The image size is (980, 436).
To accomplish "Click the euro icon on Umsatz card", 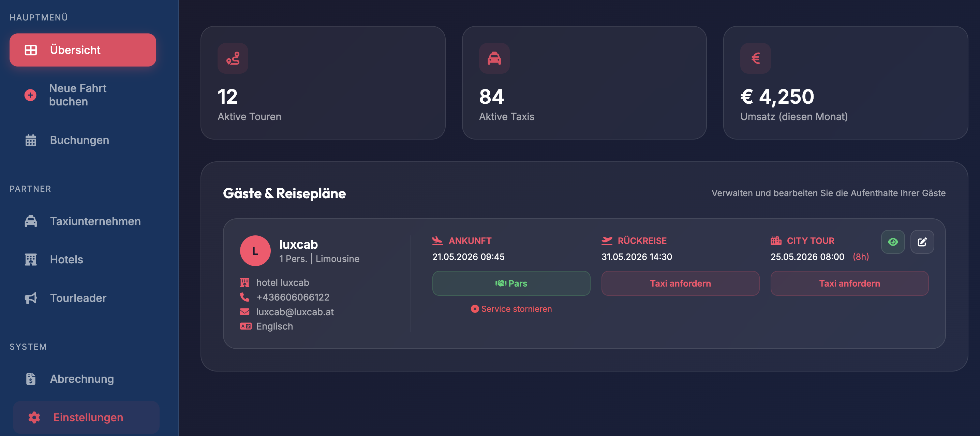I will point(756,58).
